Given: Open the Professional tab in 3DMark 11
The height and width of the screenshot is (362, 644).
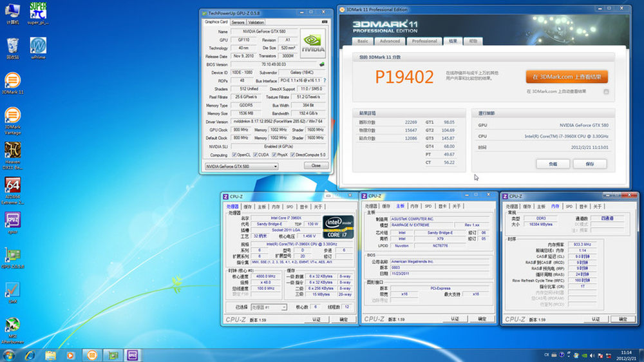Looking at the screenshot, I should 424,41.
